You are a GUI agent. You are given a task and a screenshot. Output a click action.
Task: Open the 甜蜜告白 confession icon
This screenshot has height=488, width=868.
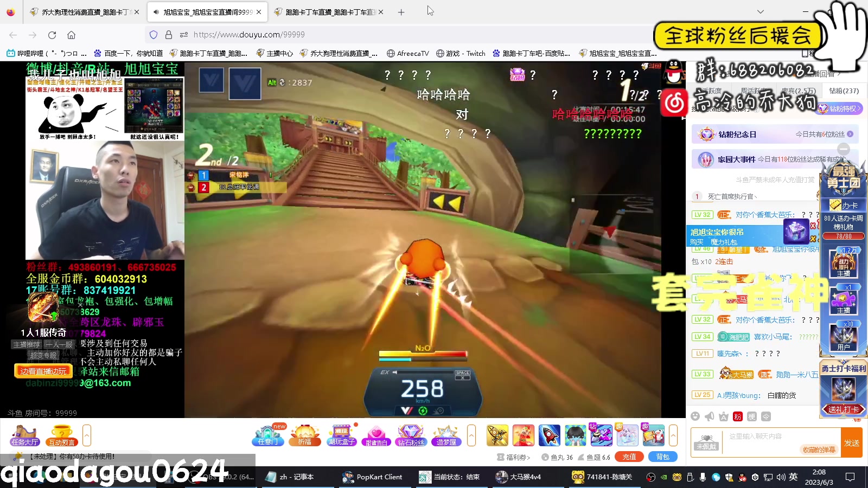376,435
